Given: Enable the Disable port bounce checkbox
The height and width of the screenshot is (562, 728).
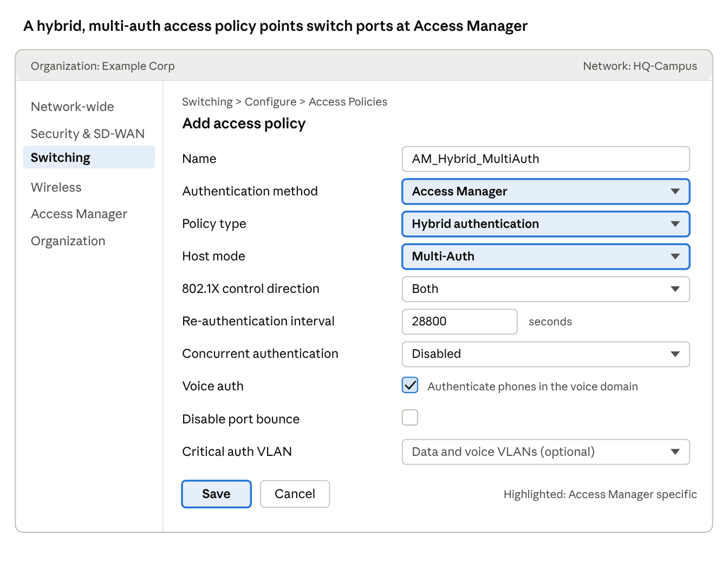Looking at the screenshot, I should click(x=410, y=417).
